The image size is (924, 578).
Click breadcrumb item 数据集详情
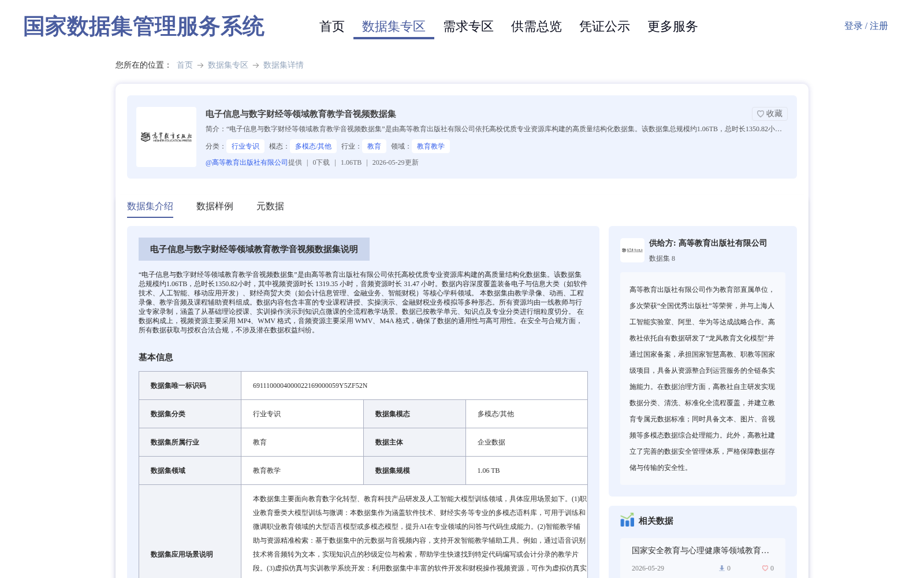(x=284, y=65)
